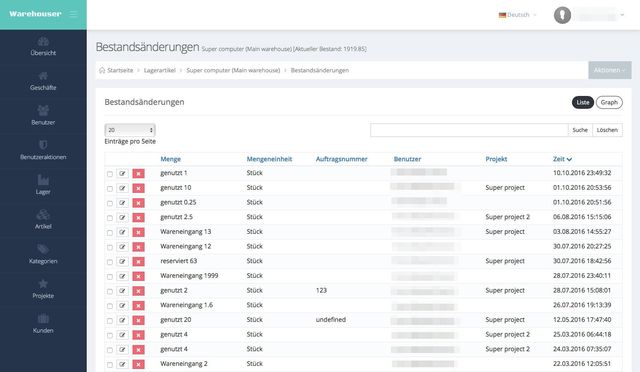Open Kunden in the sidebar
Screen dimensions: 640x372
point(43,324)
